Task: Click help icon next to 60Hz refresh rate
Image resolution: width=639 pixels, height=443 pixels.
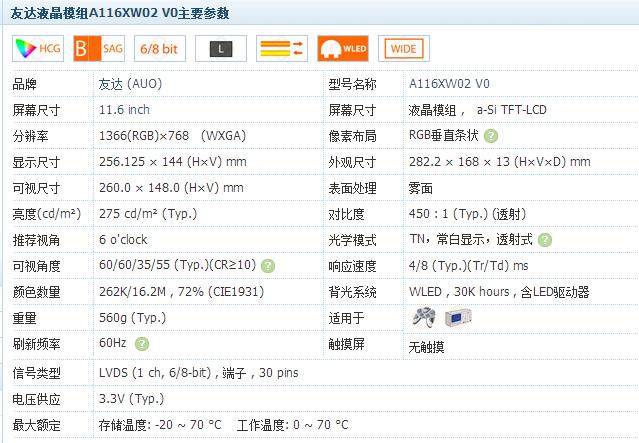Action: click(142, 344)
